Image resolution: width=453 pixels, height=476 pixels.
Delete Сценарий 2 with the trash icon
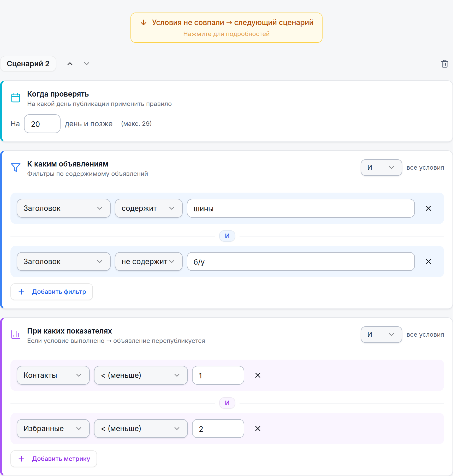click(x=444, y=64)
